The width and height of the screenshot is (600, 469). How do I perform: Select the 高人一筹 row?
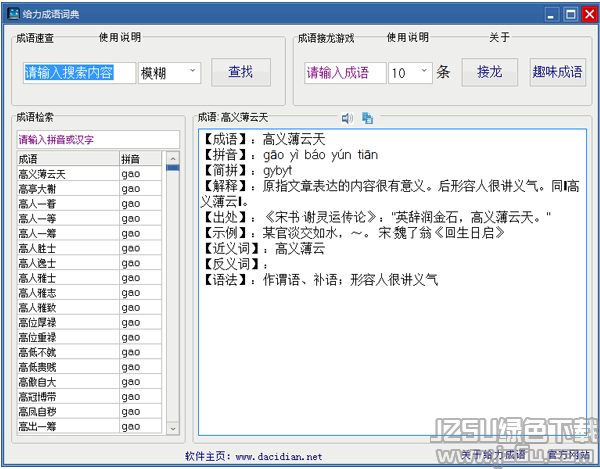90,233
